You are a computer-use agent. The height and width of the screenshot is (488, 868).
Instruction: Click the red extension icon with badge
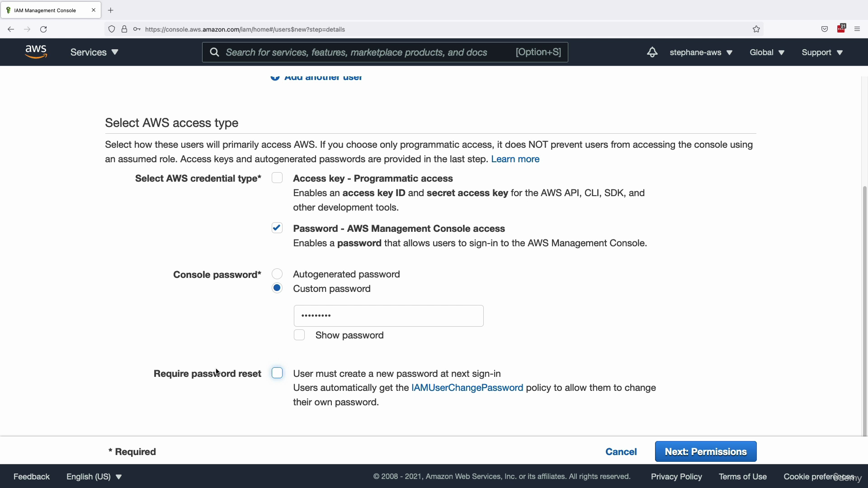pyautogui.click(x=841, y=28)
